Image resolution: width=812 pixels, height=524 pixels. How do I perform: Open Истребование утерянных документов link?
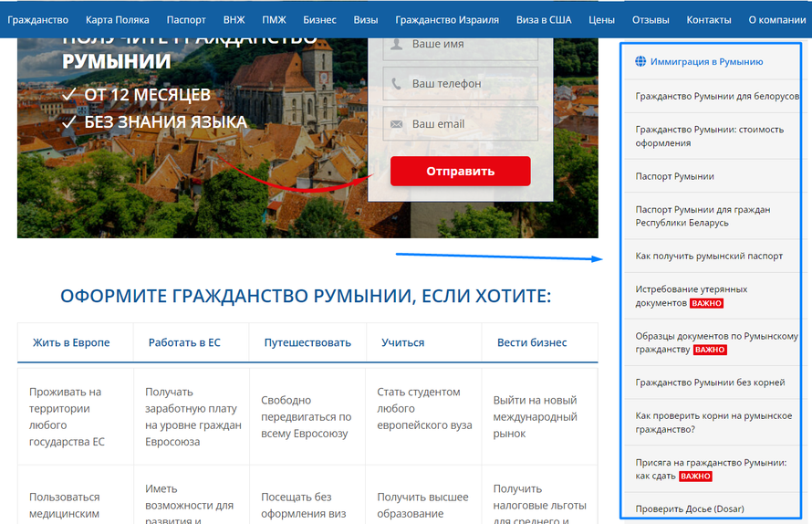pyautogui.click(x=692, y=296)
